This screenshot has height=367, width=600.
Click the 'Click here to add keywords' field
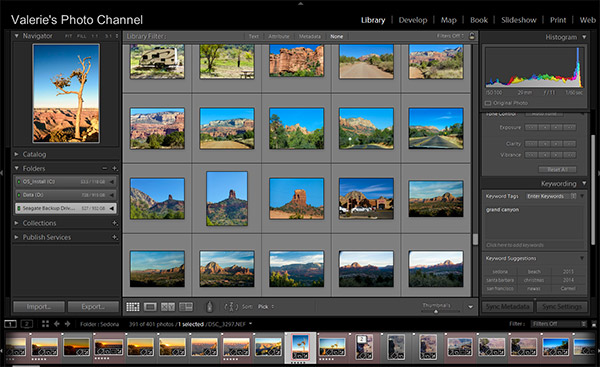(x=515, y=245)
